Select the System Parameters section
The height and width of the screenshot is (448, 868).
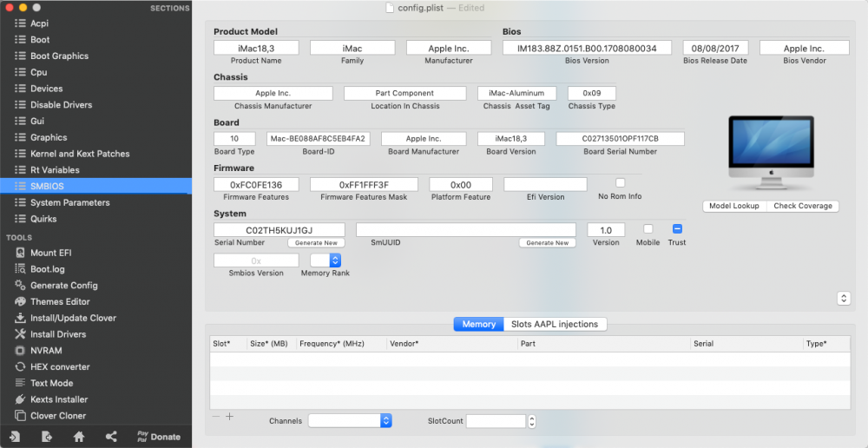(x=69, y=202)
